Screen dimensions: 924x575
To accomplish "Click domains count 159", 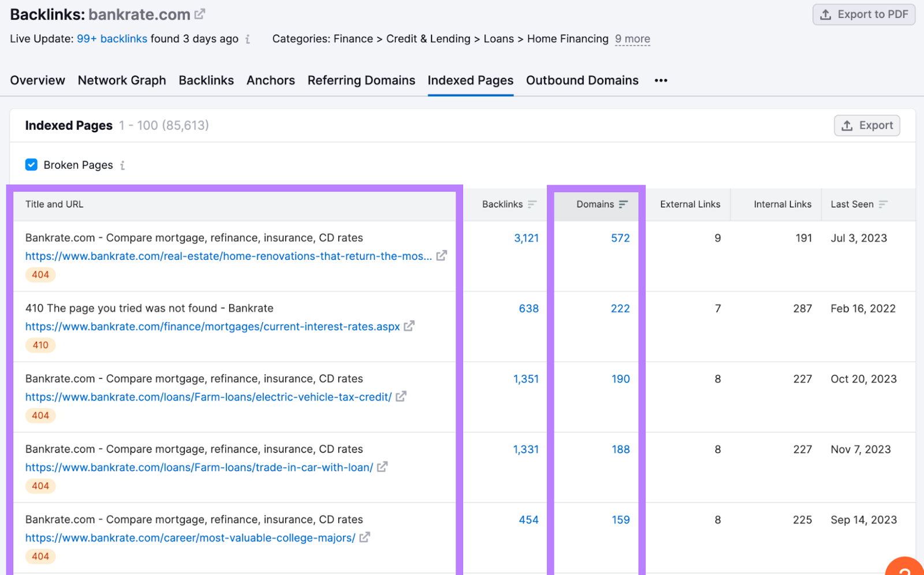I will coord(621,520).
